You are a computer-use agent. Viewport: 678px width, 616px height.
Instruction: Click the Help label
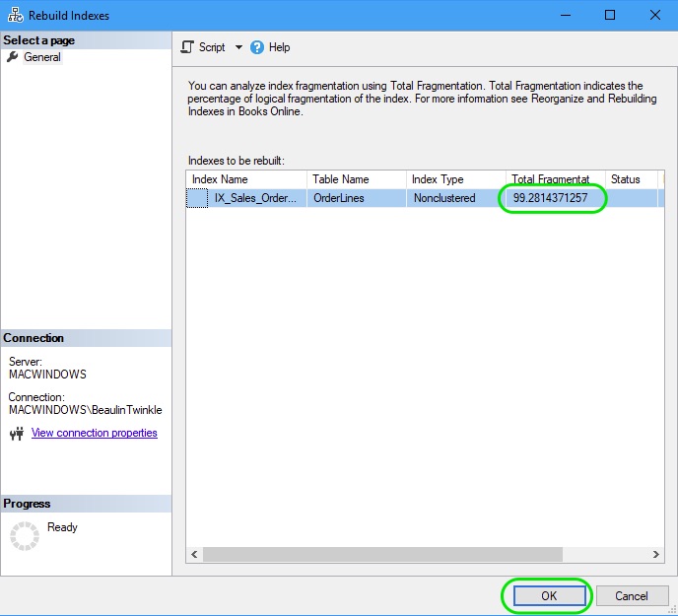click(x=279, y=47)
